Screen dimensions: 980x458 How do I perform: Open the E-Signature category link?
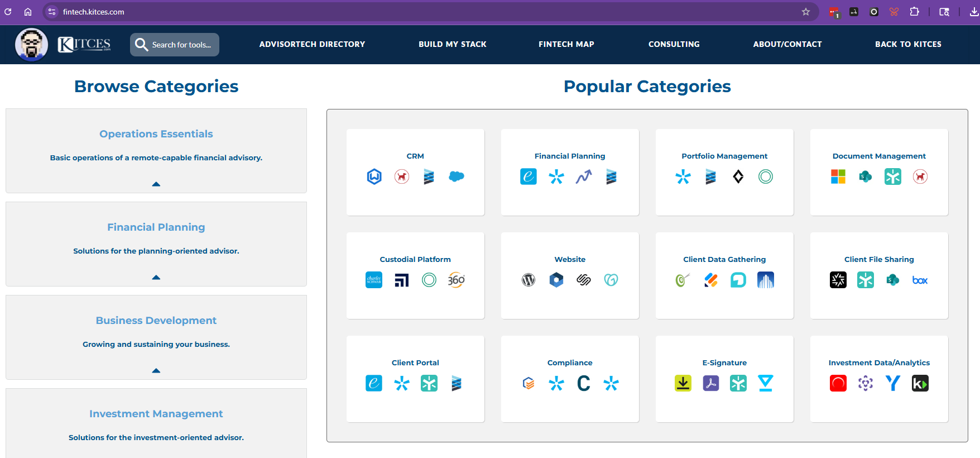point(724,362)
